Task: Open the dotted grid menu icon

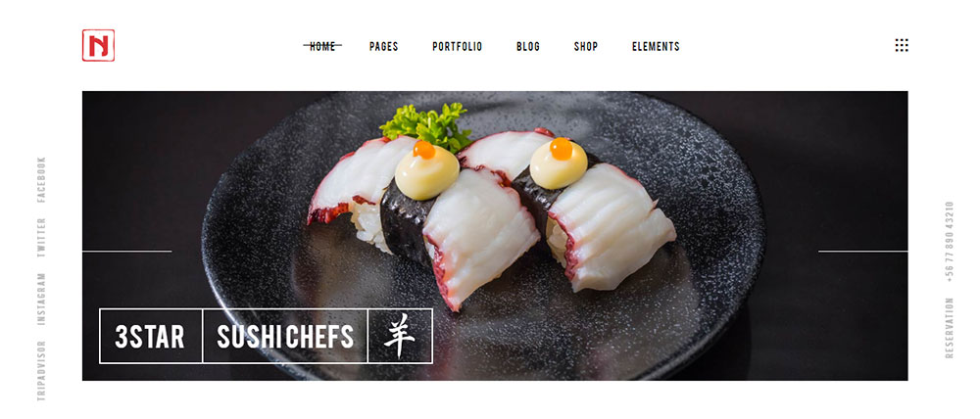Action: 902,45
